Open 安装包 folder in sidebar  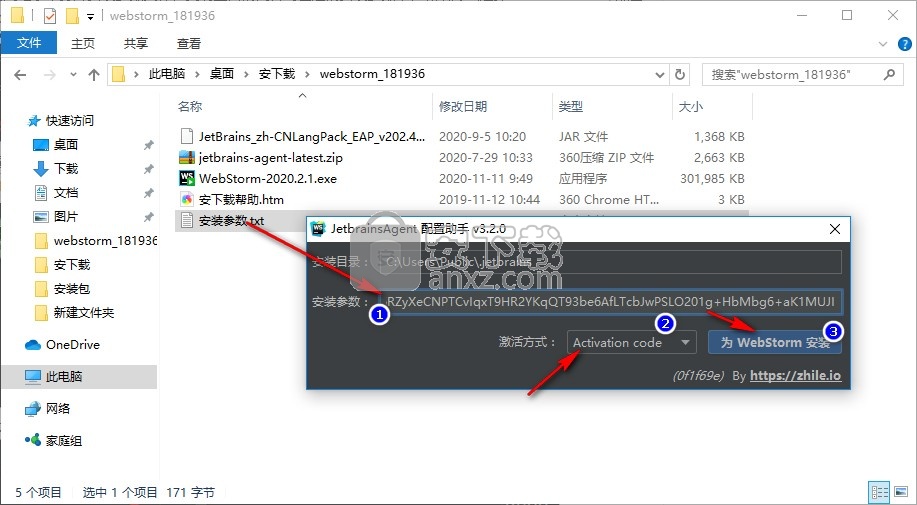pos(71,288)
